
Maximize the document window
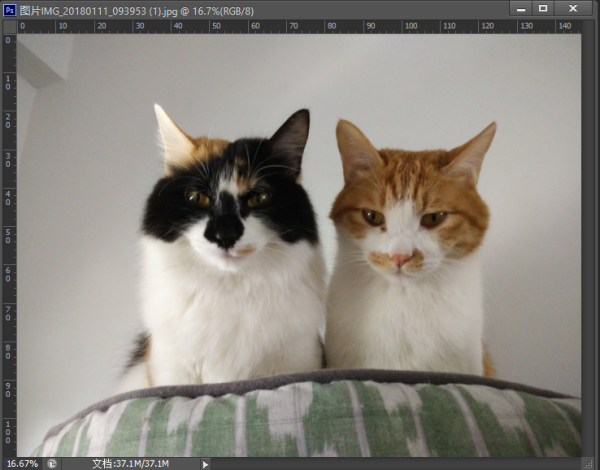pyautogui.click(x=543, y=8)
